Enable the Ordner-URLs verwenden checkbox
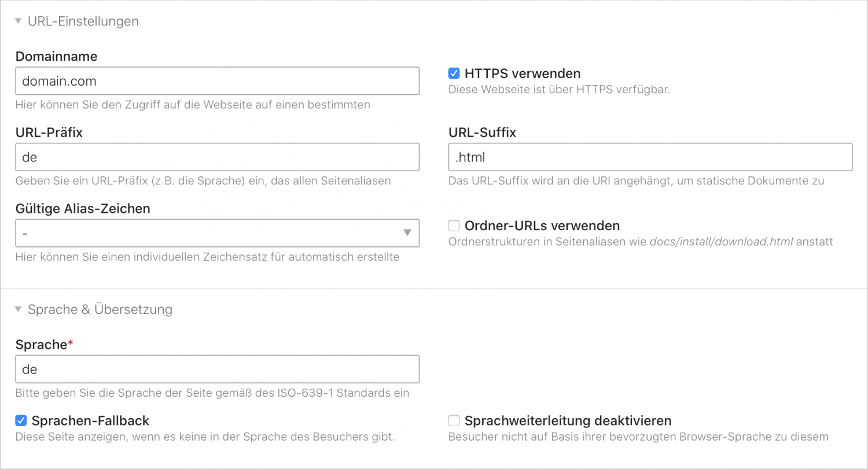 tap(454, 226)
